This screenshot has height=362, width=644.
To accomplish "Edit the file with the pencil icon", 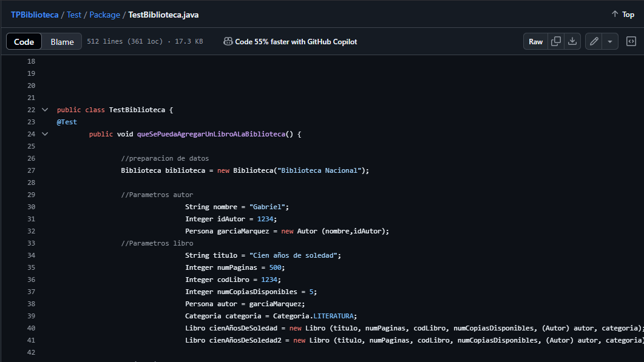I will pos(593,41).
